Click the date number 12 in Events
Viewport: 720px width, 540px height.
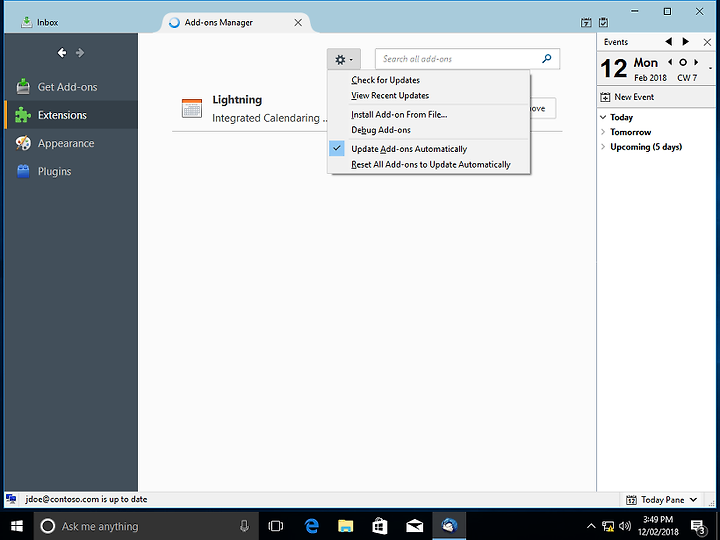pos(613,69)
